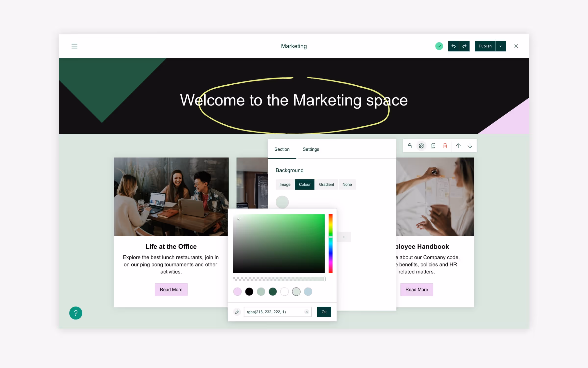Click the redo arrow button
The height and width of the screenshot is (368, 588).
click(x=464, y=46)
